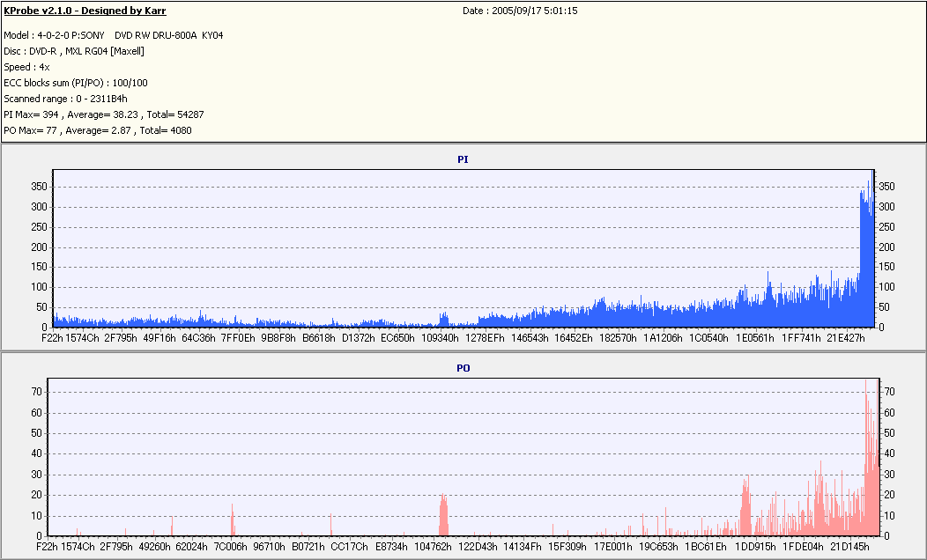The image size is (927, 560).
Task: Click '1278EFh' label under the PI chart
Action: pos(485,338)
